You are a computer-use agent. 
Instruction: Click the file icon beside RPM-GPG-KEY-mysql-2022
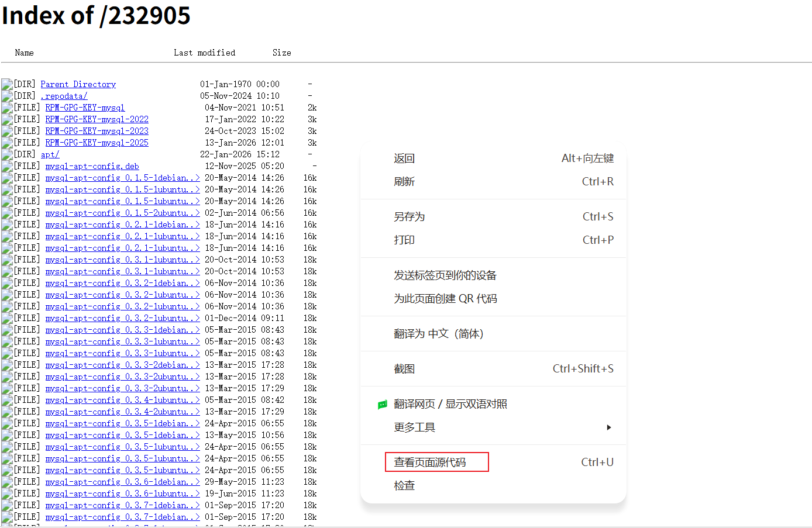tap(7, 119)
